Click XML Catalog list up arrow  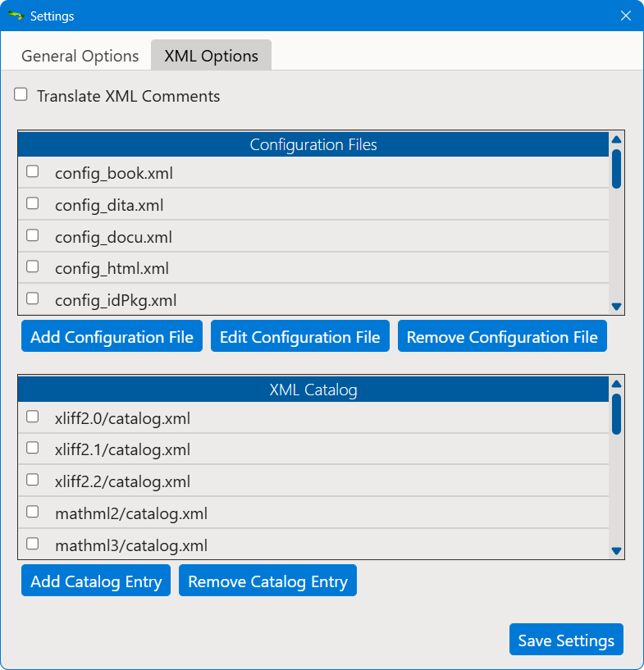coord(616,384)
